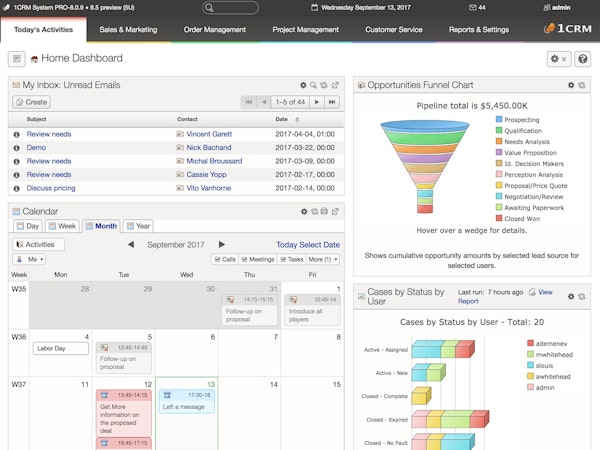
Task: Switch calendar to Day view
Action: pyautogui.click(x=28, y=226)
